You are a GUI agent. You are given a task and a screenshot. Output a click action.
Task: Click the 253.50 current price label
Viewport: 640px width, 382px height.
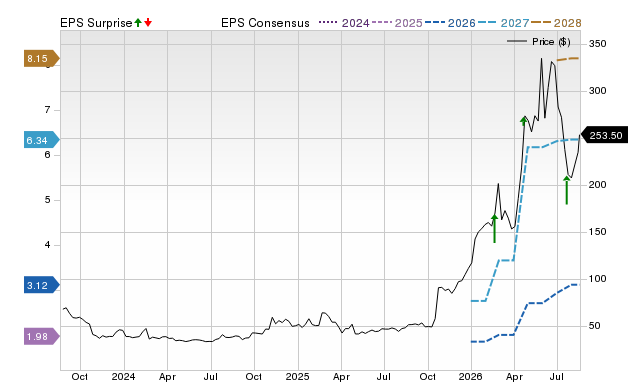pos(604,135)
